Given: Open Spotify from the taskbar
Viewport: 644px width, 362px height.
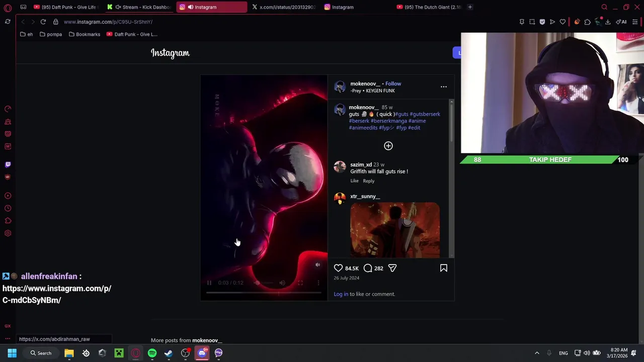Looking at the screenshot, I should tap(152, 353).
